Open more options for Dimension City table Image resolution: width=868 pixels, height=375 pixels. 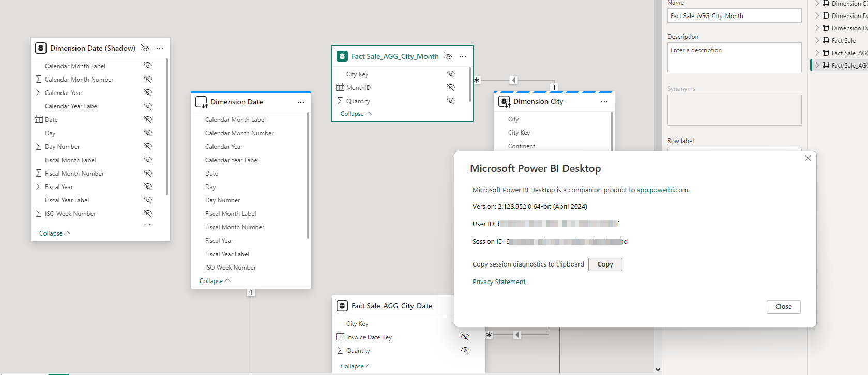click(x=604, y=102)
